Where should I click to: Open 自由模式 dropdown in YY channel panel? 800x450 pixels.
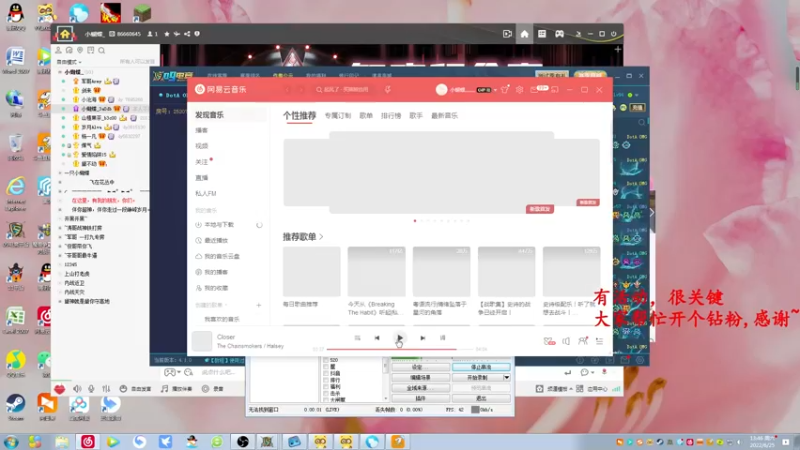click(69, 62)
